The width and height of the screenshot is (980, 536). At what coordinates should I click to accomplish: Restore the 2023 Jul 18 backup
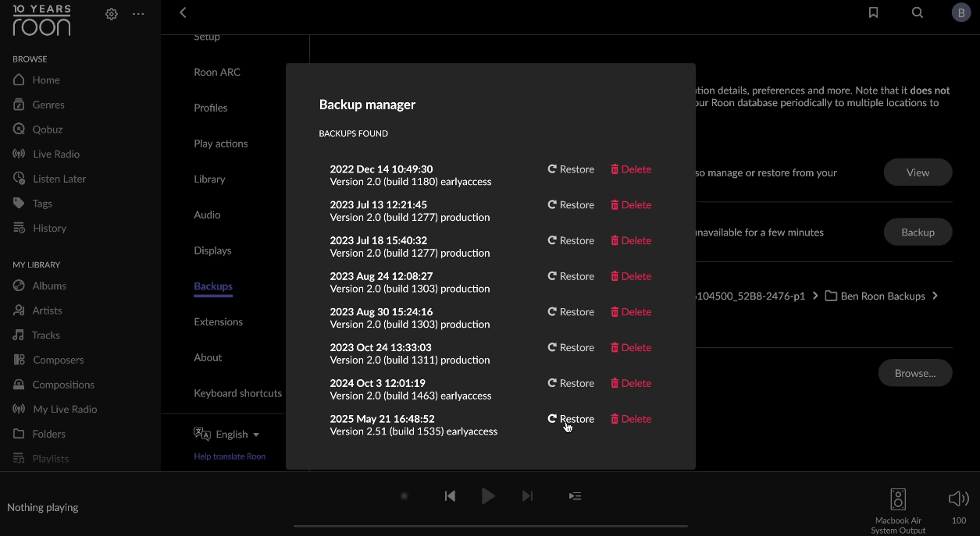pos(571,241)
